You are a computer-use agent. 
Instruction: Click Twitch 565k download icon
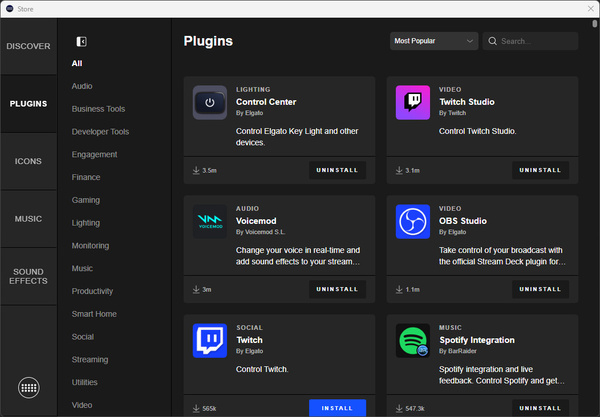click(x=196, y=408)
